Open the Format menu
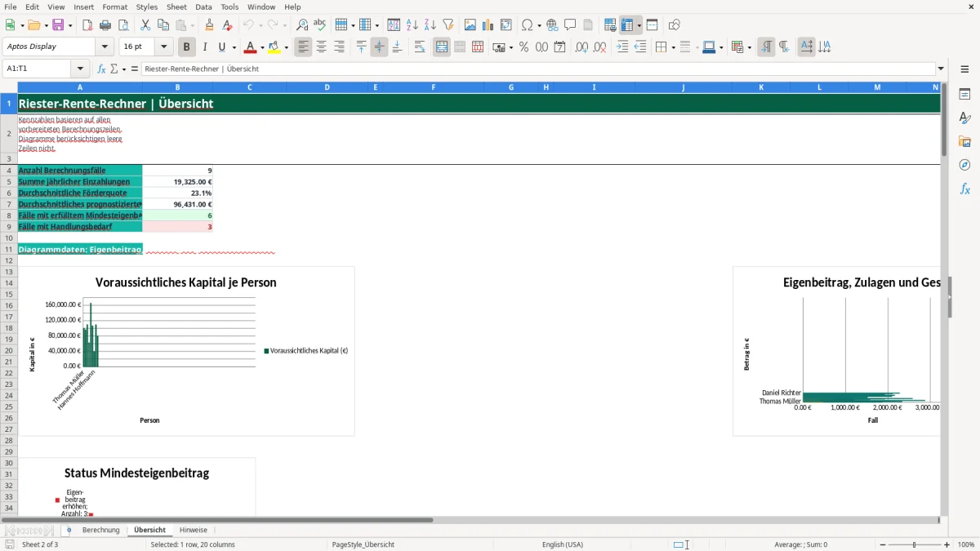The image size is (980, 551). pyautogui.click(x=114, y=7)
